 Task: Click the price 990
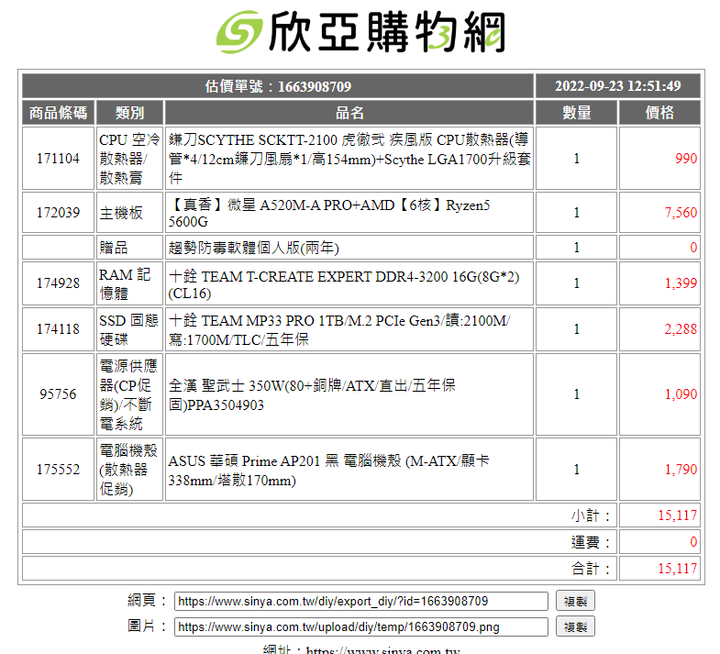coord(686,158)
